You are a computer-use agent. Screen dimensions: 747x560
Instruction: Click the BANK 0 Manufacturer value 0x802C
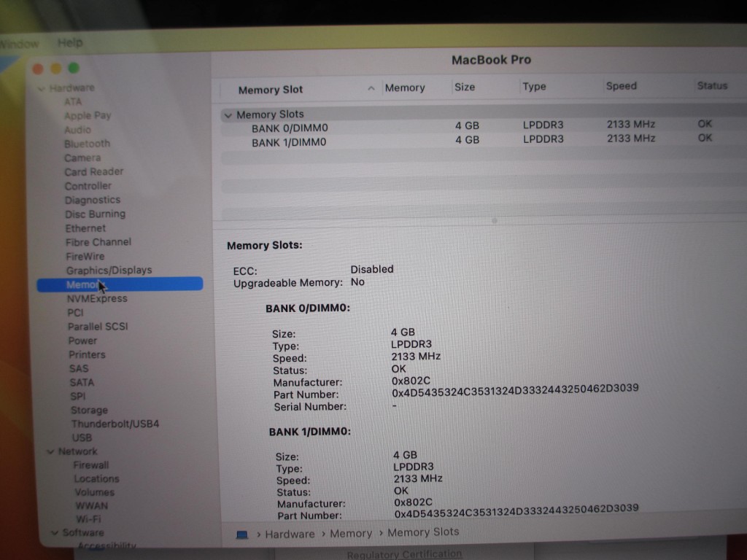[x=411, y=381]
